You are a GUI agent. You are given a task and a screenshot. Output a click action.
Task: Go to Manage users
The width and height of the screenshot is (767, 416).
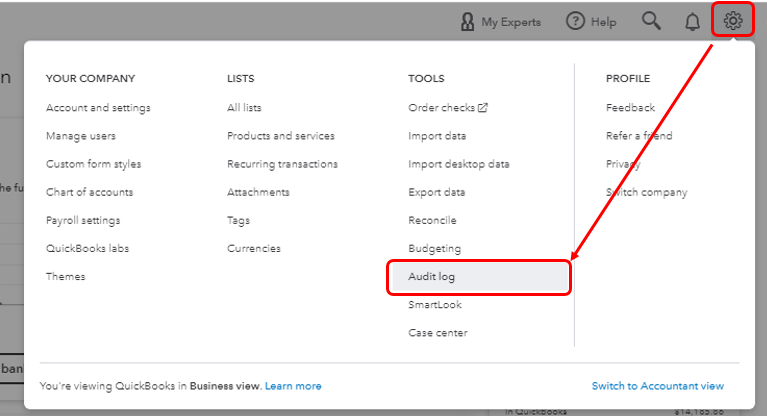tap(81, 136)
